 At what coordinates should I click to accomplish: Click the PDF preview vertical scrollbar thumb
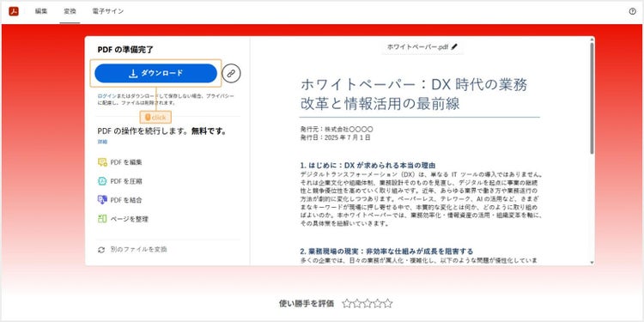[x=592, y=99]
